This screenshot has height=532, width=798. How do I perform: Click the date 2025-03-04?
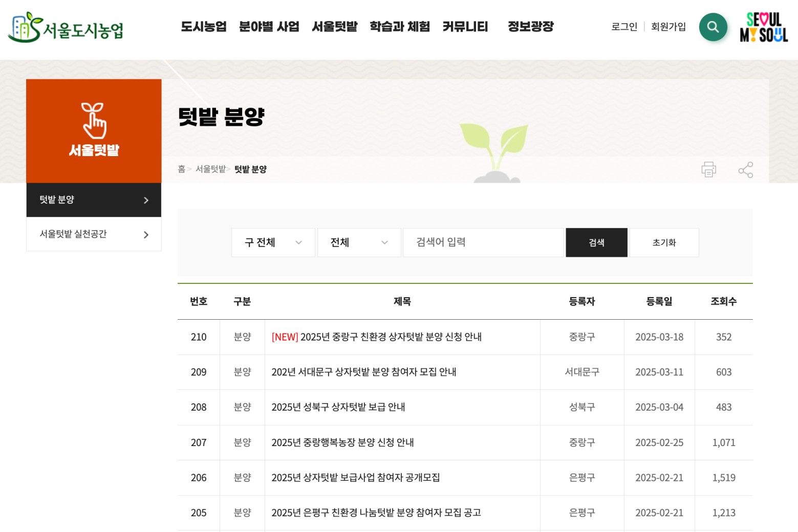pos(659,407)
